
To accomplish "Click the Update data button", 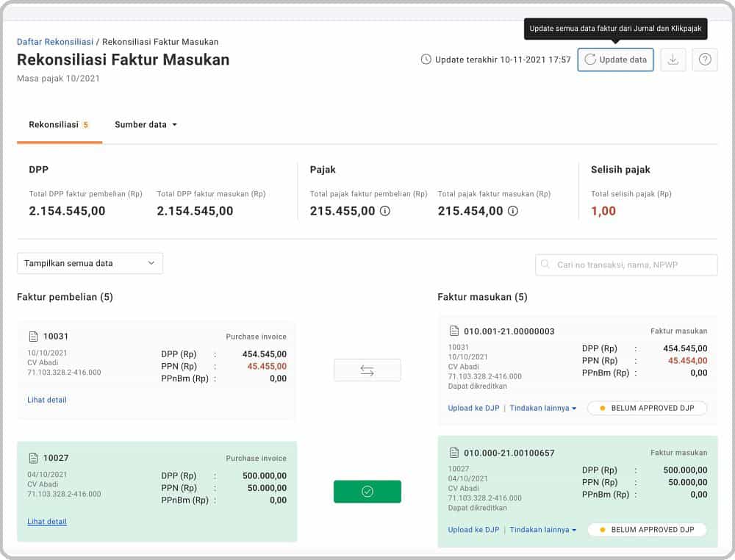I will click(615, 60).
